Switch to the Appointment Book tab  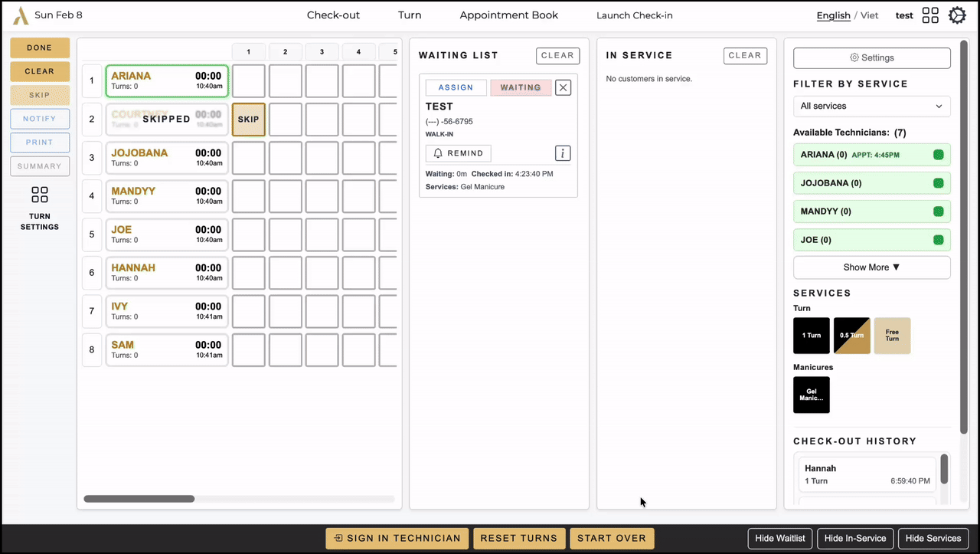point(508,15)
